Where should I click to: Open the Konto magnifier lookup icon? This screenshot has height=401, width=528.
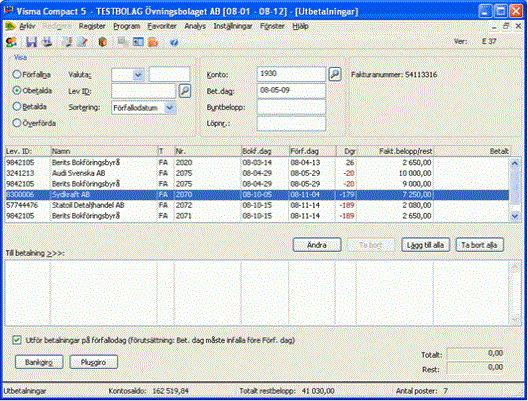[335, 74]
